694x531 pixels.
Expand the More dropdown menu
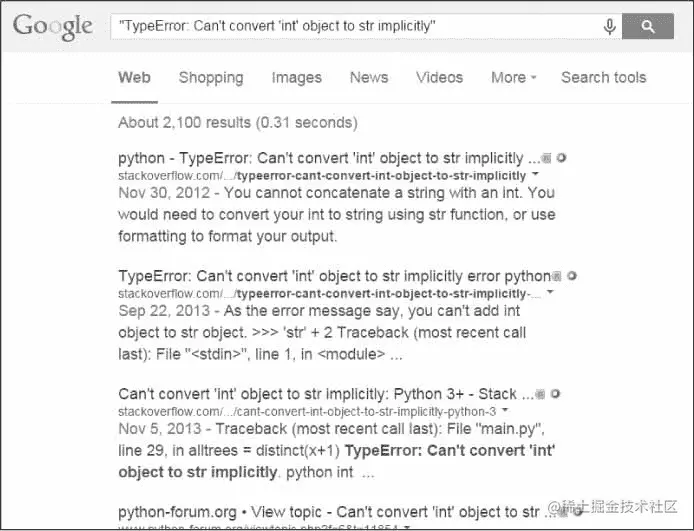tap(513, 77)
